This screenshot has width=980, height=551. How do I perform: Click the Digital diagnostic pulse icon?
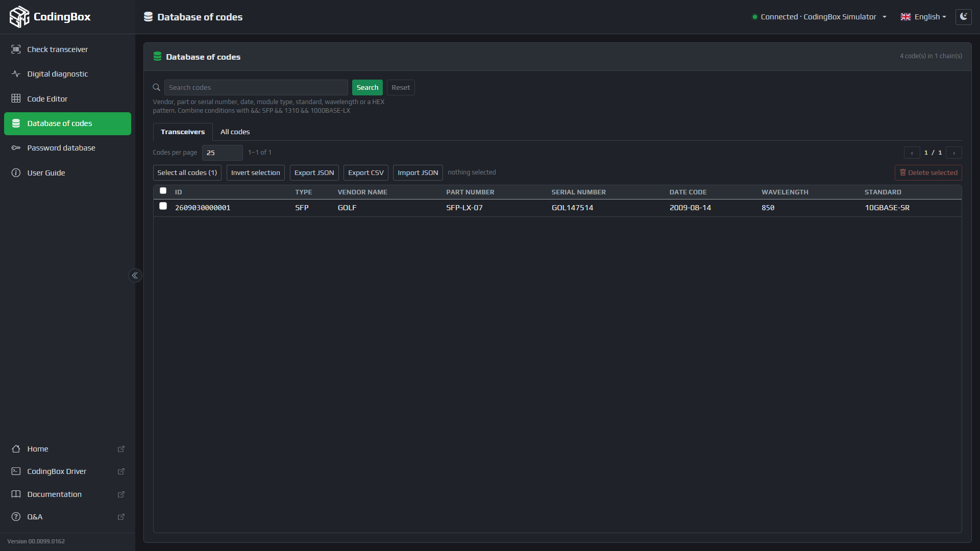(x=16, y=74)
